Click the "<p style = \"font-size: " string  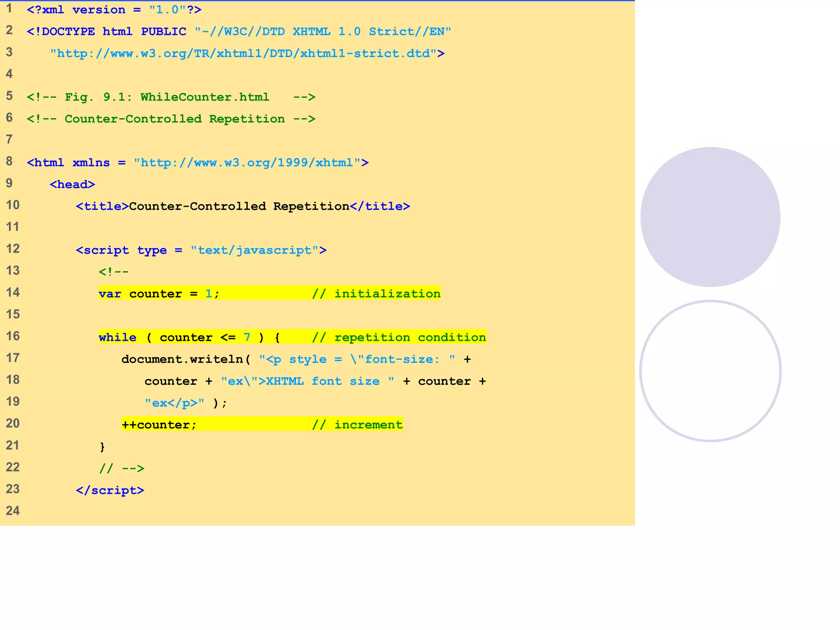[x=357, y=359]
